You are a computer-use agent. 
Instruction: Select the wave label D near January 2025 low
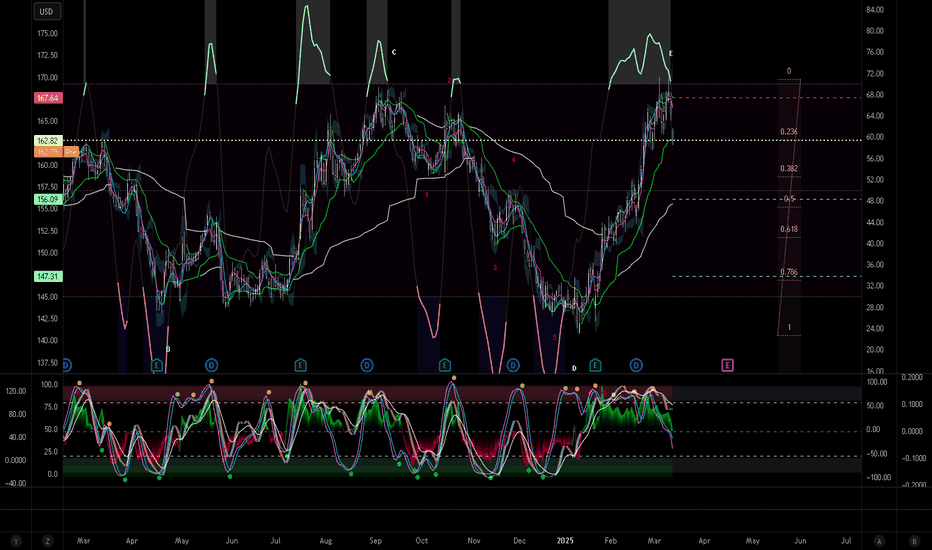(x=574, y=369)
